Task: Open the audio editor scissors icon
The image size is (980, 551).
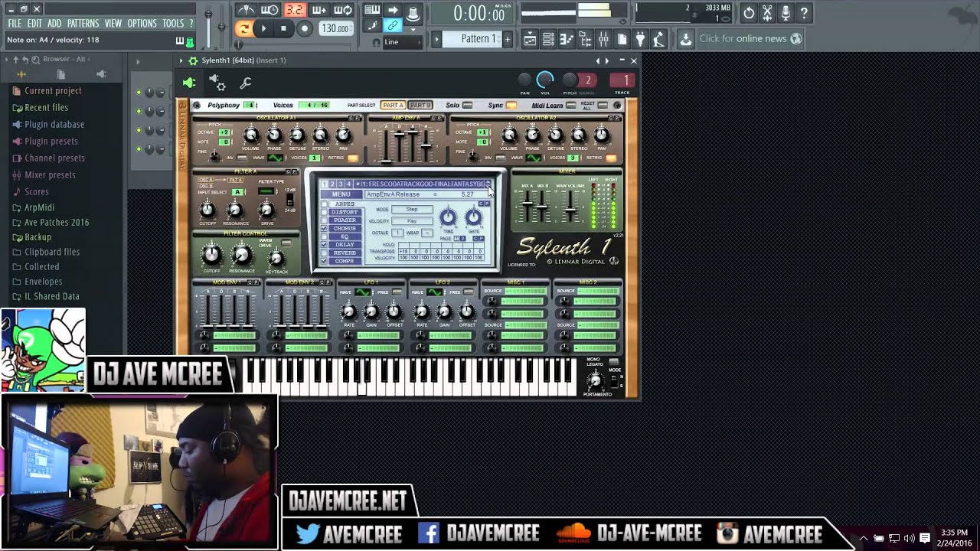Action: pos(767,13)
